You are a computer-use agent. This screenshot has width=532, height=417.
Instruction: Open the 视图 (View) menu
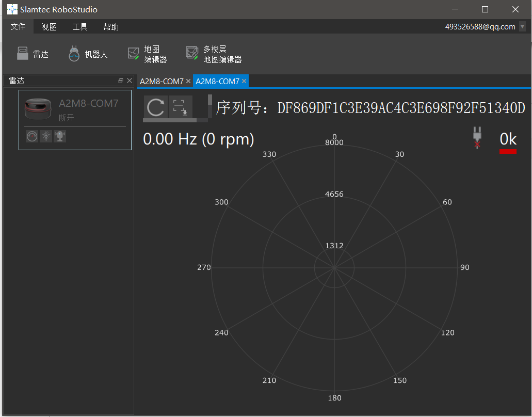[49, 27]
